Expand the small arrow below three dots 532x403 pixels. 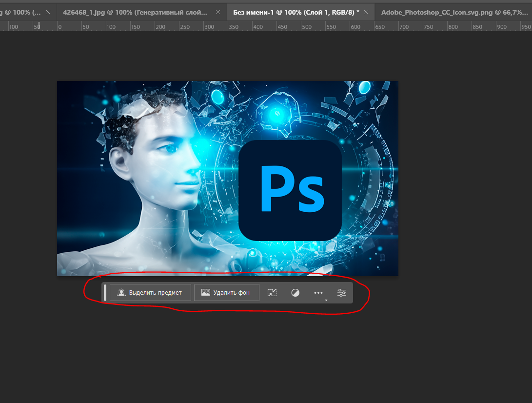(x=326, y=301)
